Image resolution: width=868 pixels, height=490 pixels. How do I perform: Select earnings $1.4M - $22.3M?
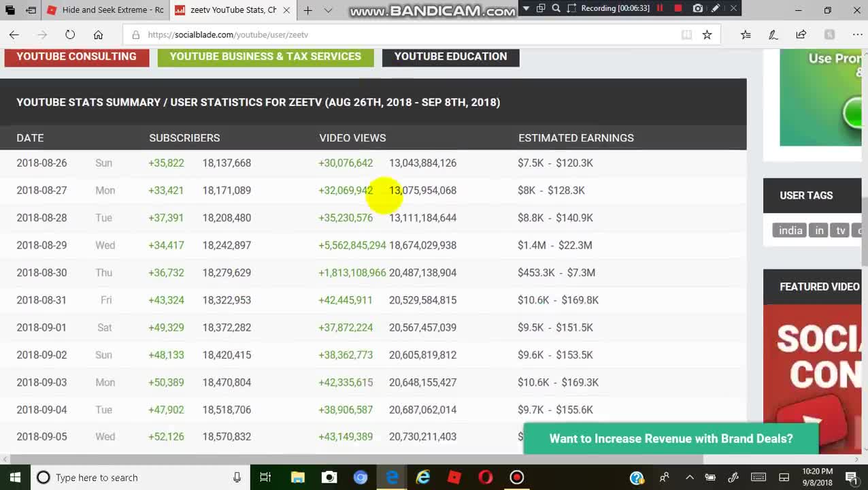(x=555, y=246)
